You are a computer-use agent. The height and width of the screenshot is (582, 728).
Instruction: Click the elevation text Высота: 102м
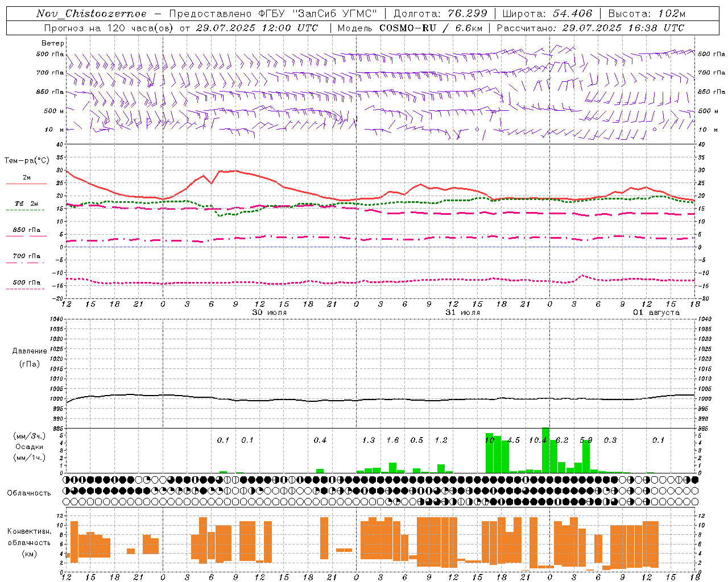(647, 14)
